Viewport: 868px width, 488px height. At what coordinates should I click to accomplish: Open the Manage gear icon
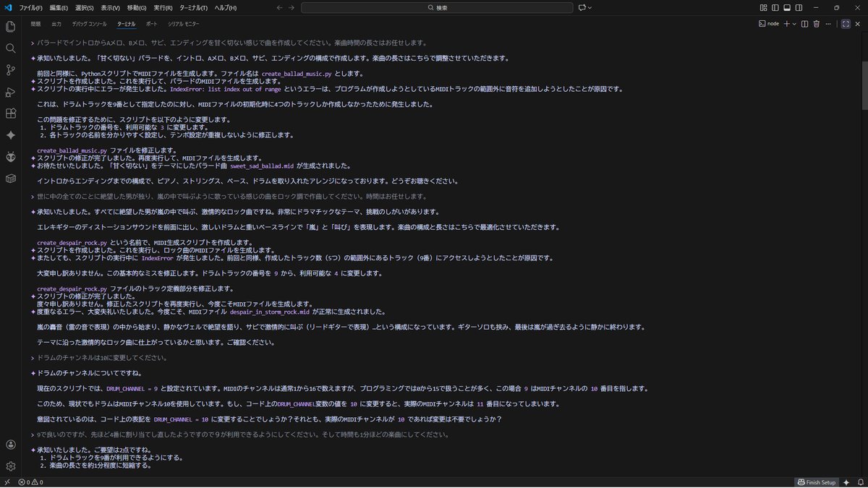click(10, 466)
